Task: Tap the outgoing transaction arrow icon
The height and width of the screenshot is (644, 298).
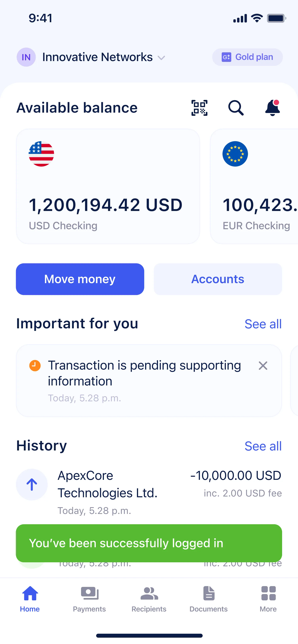Action: coord(32,485)
